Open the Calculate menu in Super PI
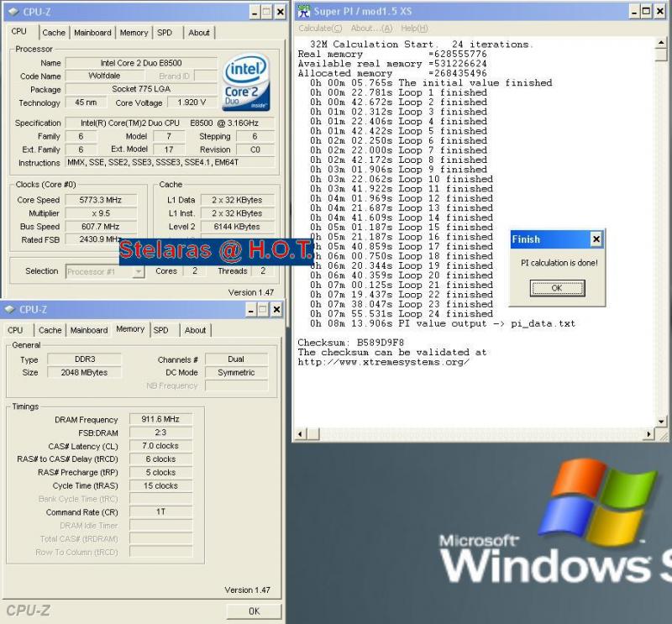This screenshot has width=672, height=624. pos(320,29)
